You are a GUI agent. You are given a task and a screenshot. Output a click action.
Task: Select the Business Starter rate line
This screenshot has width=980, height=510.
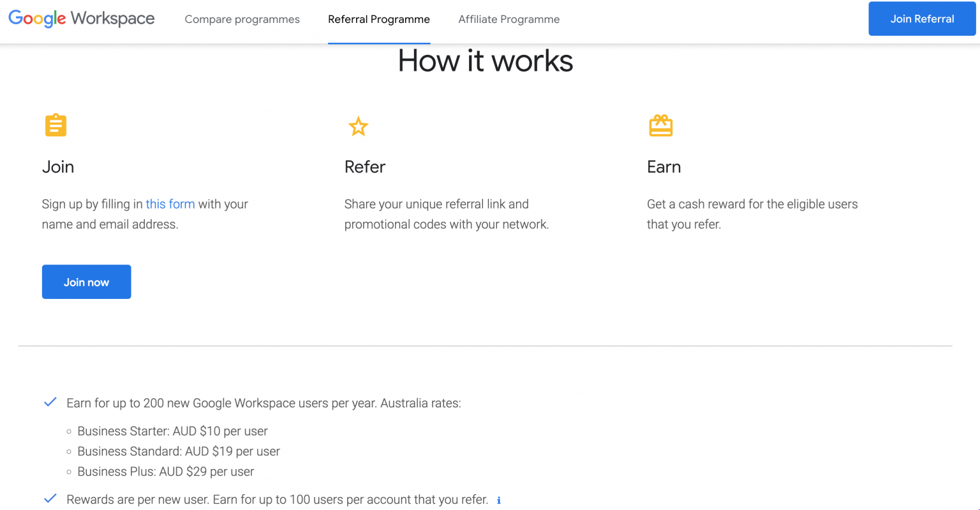click(172, 431)
